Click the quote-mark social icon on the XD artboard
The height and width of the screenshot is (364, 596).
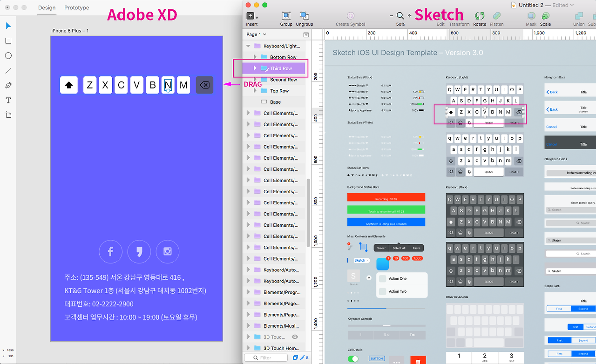139,252
